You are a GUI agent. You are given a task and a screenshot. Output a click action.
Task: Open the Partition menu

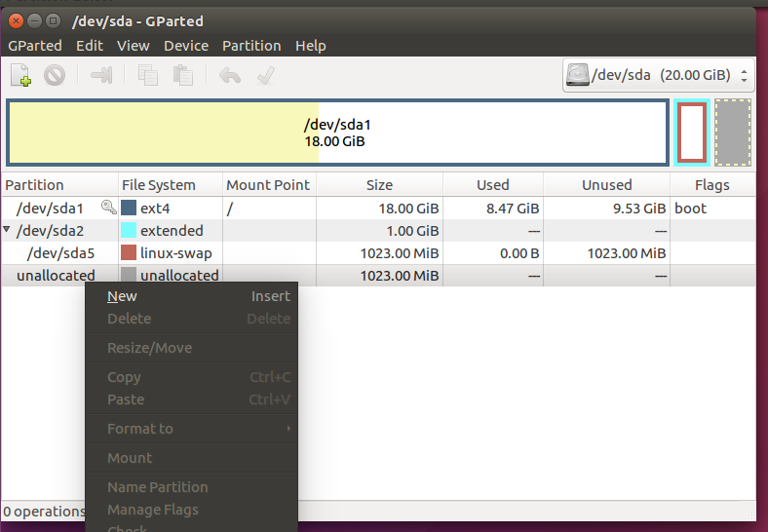251,46
